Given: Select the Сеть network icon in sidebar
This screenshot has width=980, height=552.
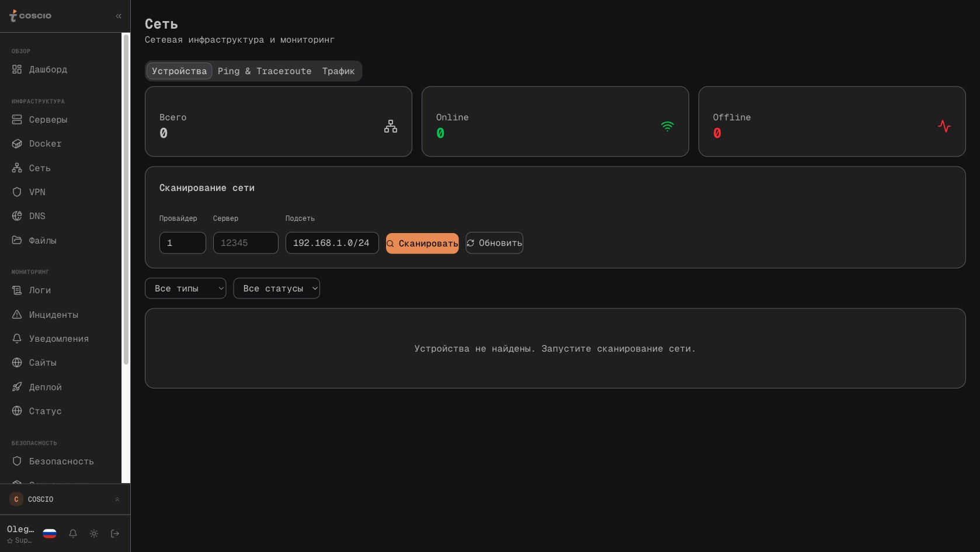Looking at the screenshot, I should point(17,168).
